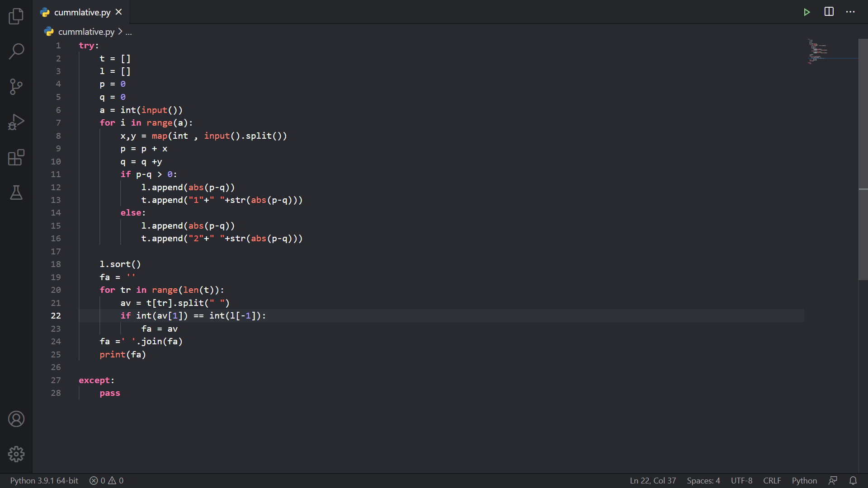Close the cummlative.py tab
Image resolution: width=868 pixels, height=488 pixels.
[x=118, y=12]
